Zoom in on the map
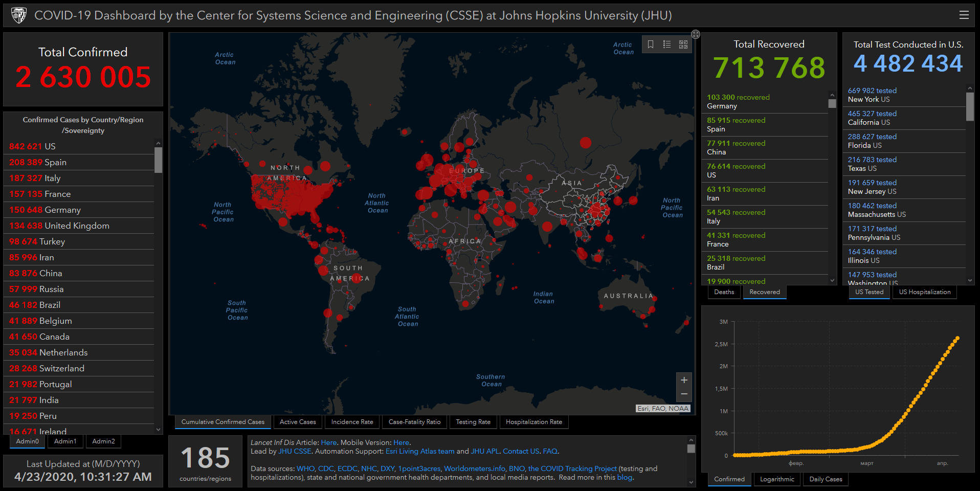Viewport: 980px width, 491px height. (684, 380)
